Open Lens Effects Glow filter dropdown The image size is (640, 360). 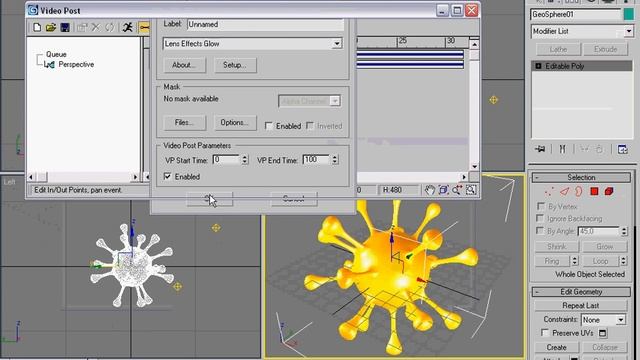337,44
